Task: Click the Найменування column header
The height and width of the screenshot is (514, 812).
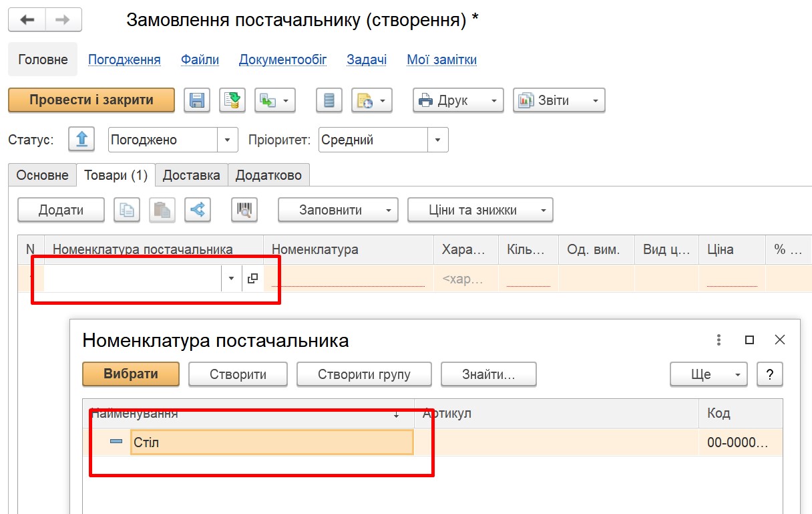Action: point(248,413)
